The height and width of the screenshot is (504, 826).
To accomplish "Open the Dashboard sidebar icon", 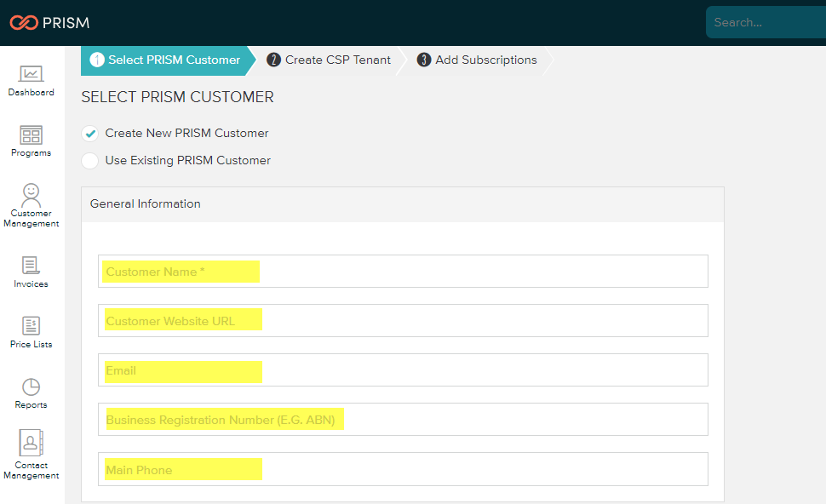I will [32, 75].
